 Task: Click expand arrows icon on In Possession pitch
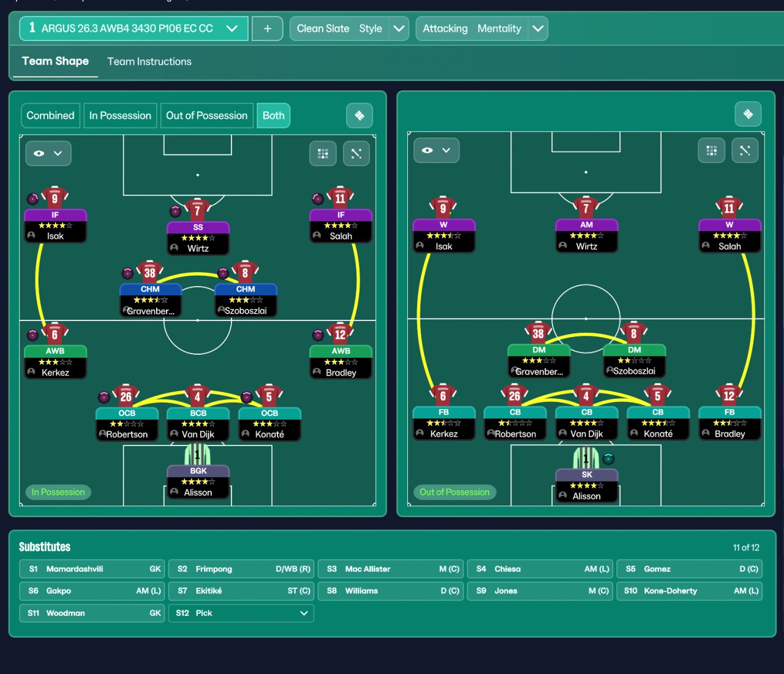point(356,153)
